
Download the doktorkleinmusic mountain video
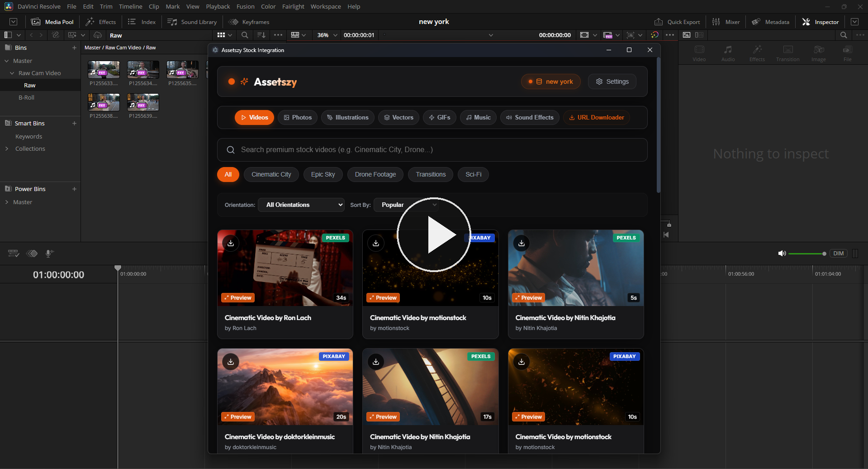point(231,362)
